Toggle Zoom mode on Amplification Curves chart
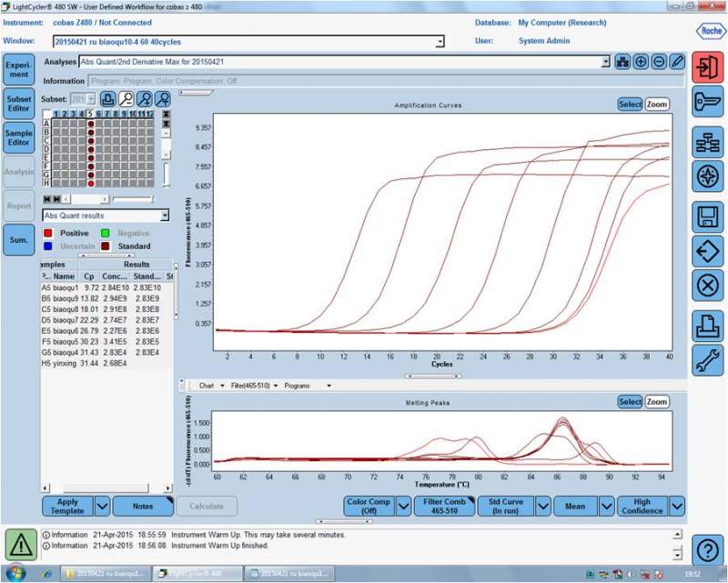Image resolution: width=728 pixels, height=583 pixels. click(x=656, y=105)
